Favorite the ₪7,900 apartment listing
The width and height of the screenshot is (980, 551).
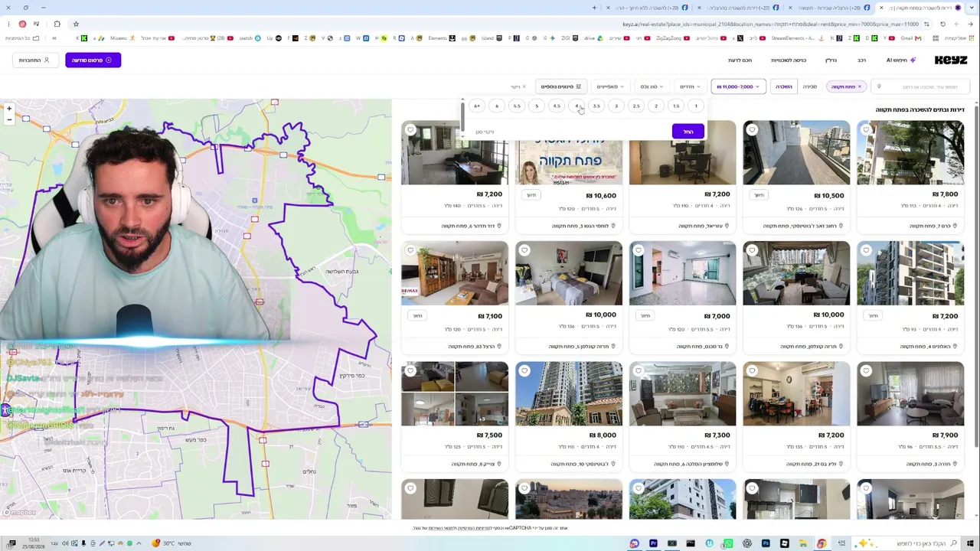click(x=866, y=371)
